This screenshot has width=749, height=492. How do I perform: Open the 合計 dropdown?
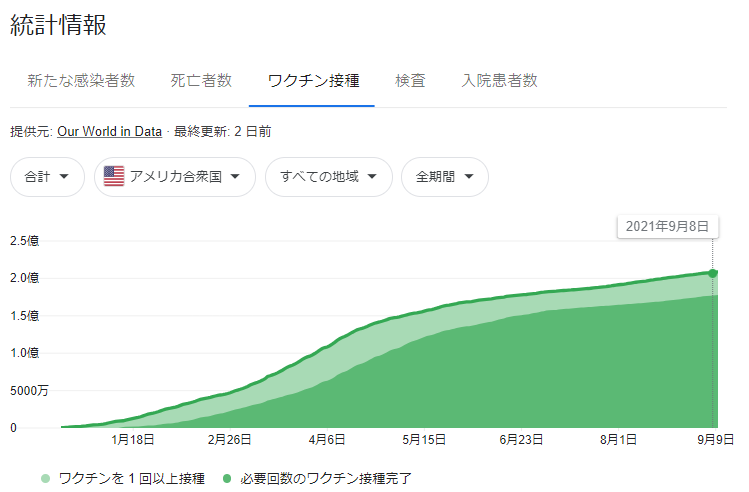click(47, 177)
